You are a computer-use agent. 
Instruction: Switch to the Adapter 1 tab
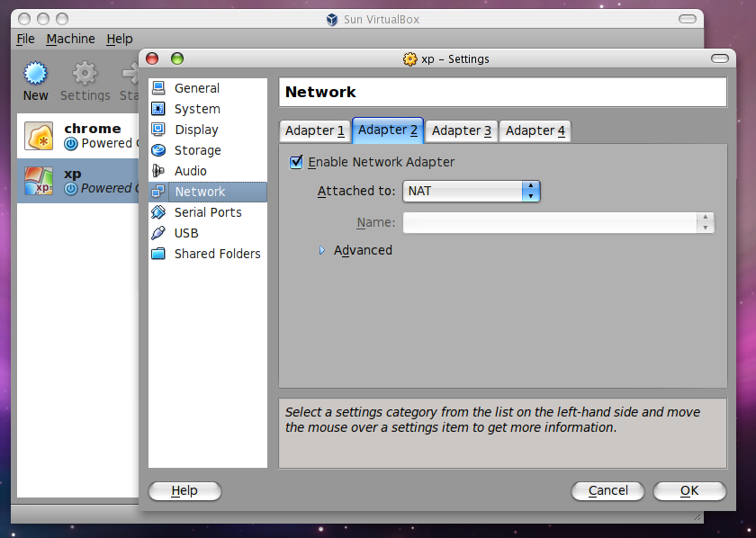click(x=315, y=130)
